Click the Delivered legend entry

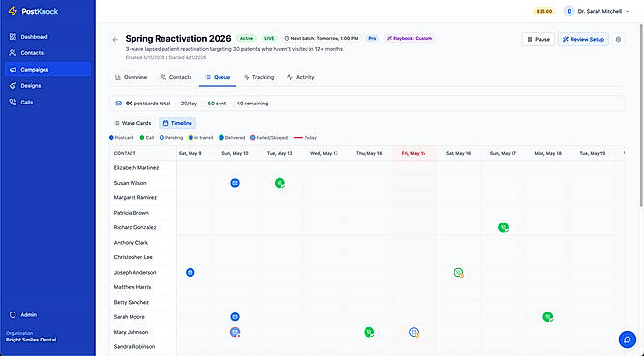232,138
